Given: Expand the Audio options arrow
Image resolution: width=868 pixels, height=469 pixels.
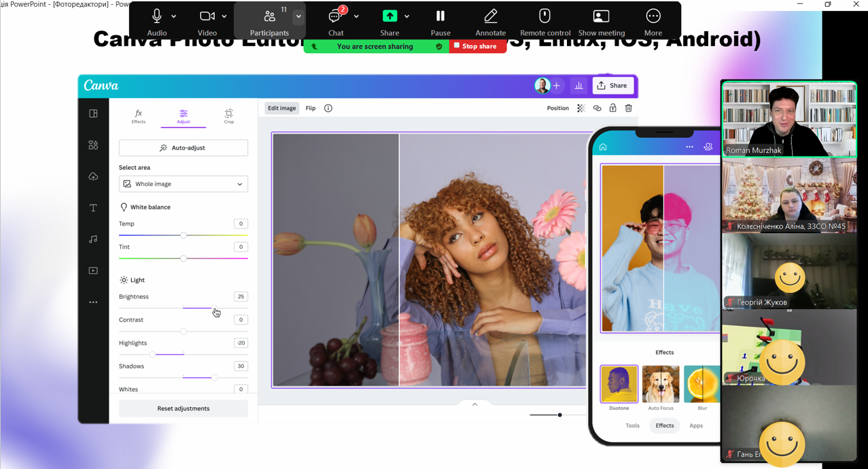Looking at the screenshot, I should pos(174,16).
